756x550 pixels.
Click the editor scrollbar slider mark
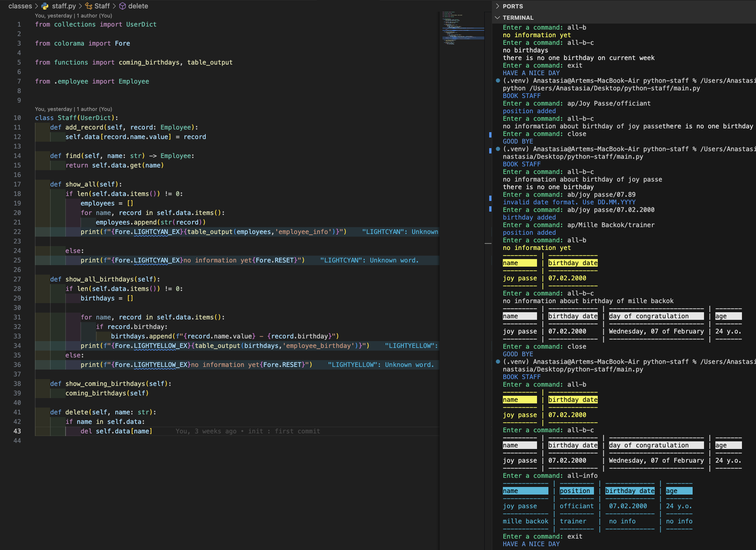click(488, 243)
